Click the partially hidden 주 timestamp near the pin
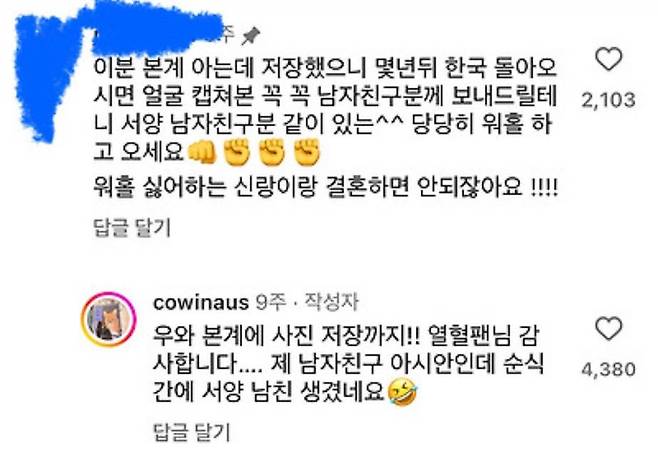Image resolution: width=658 pixels, height=470 pixels. 229,35
